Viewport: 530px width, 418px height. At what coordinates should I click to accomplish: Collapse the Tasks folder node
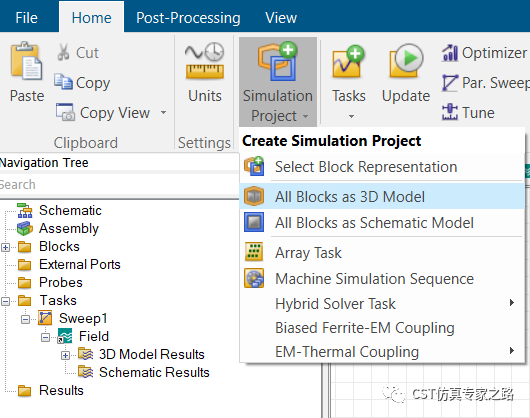[x=5, y=301]
